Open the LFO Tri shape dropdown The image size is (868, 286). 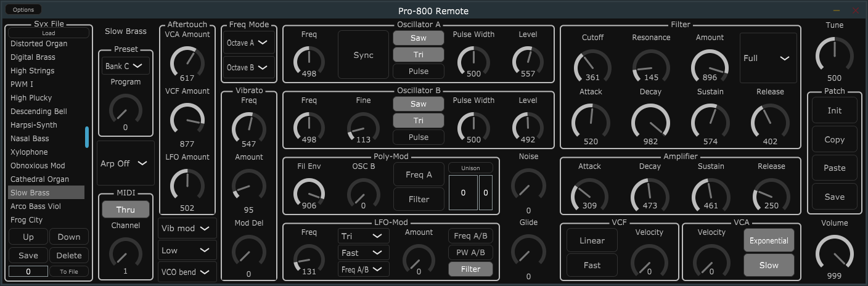pyautogui.click(x=363, y=236)
